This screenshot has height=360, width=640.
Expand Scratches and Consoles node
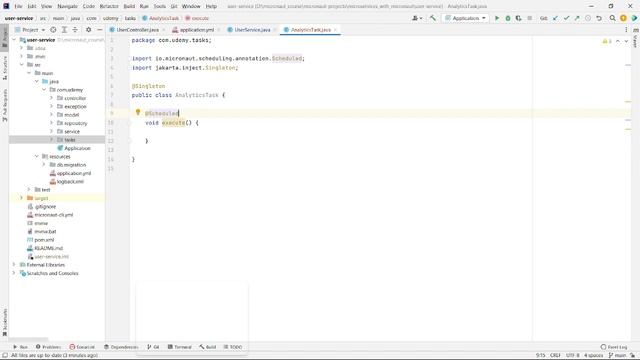click(14, 273)
